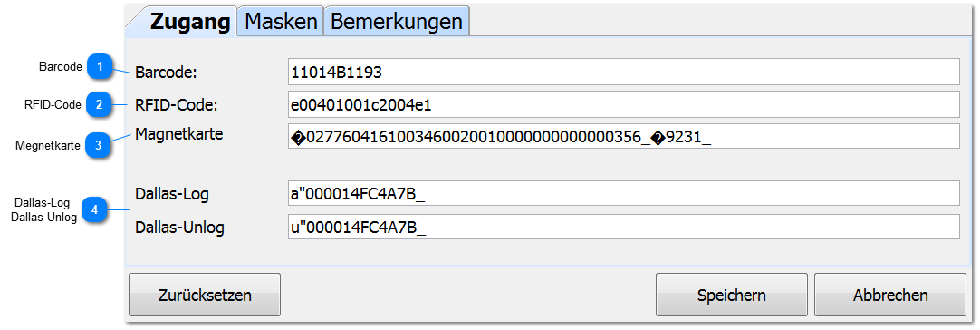Click the blue callout marker number 3

click(x=99, y=145)
